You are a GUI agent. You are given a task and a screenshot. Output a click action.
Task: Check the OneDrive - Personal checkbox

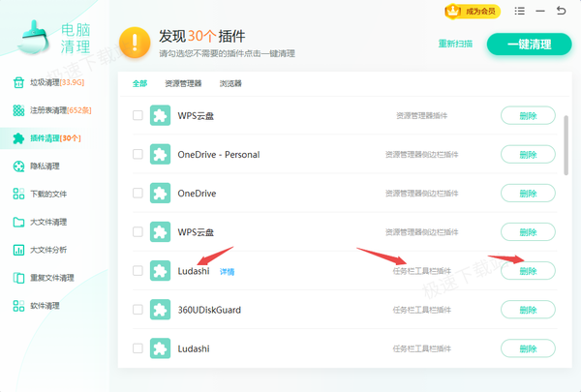138,154
